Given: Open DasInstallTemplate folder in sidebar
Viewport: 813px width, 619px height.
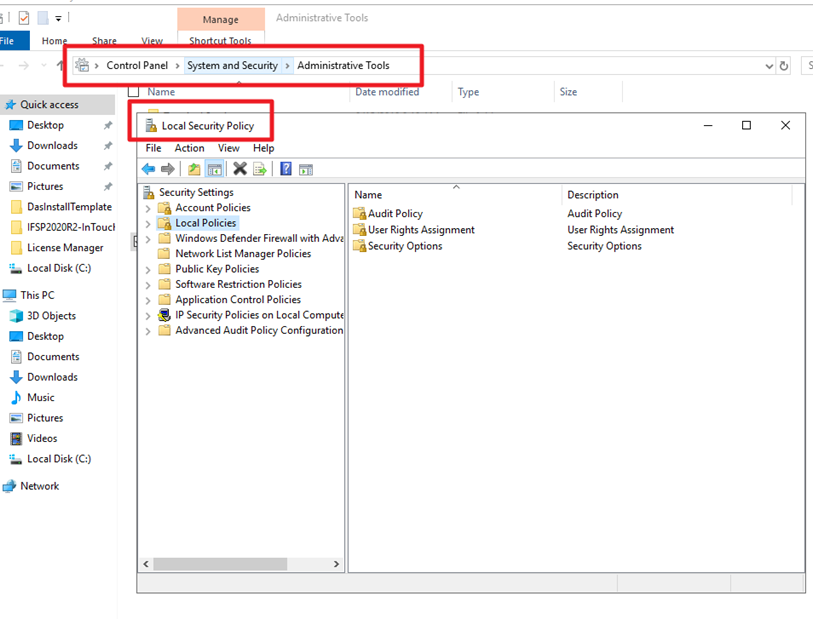Looking at the screenshot, I should pyautogui.click(x=69, y=207).
